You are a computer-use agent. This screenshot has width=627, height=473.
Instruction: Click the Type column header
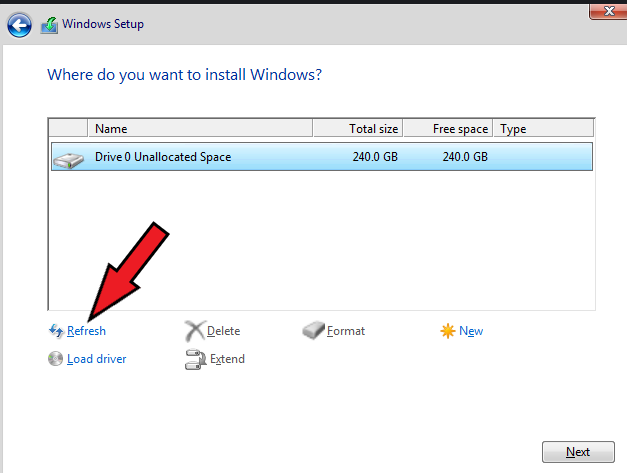click(542, 129)
